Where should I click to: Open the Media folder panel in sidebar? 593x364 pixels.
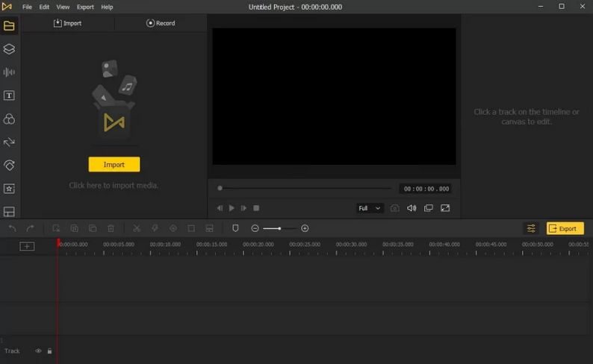click(9, 25)
